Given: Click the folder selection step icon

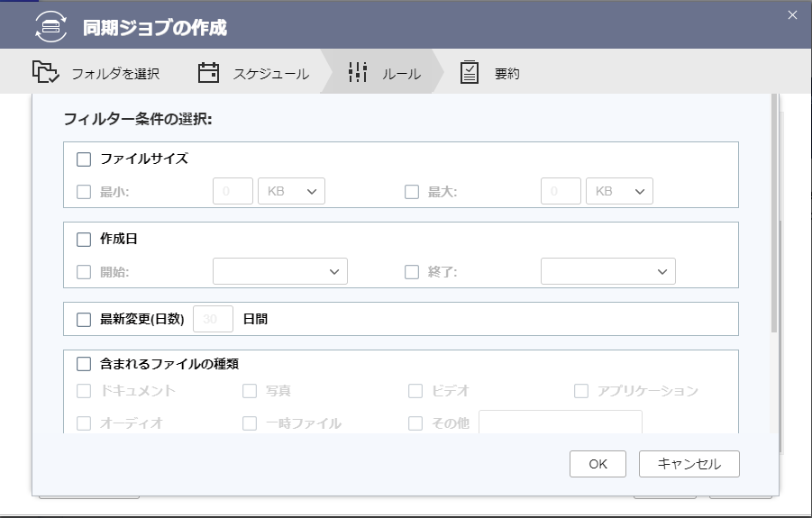Looking at the screenshot, I should point(45,73).
